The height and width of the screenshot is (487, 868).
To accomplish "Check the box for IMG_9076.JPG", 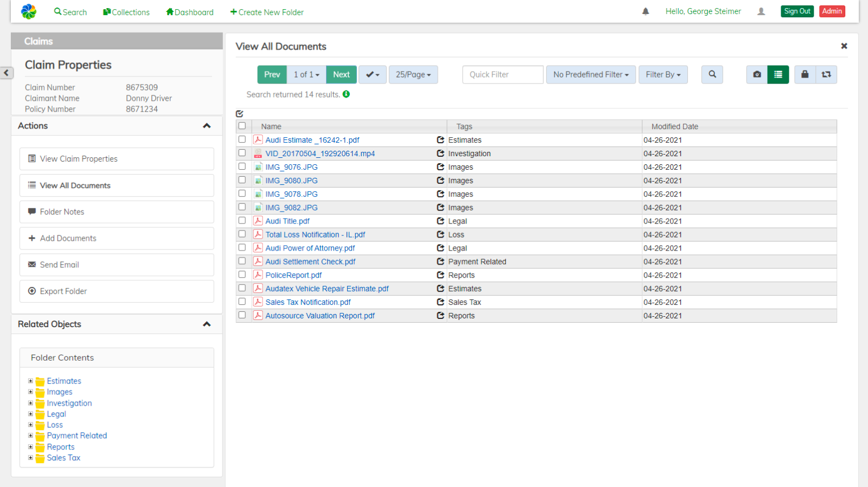I will click(x=242, y=166).
